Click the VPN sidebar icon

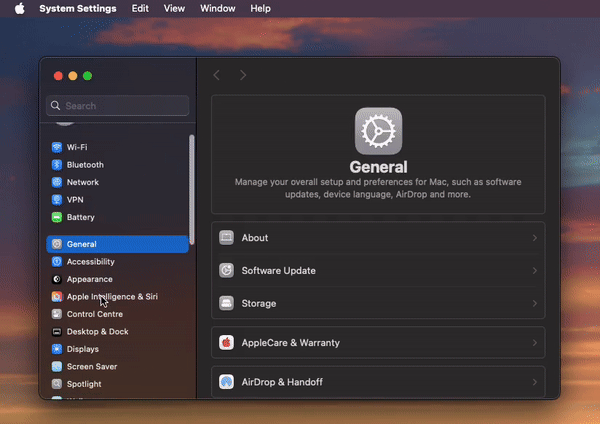pos(57,200)
